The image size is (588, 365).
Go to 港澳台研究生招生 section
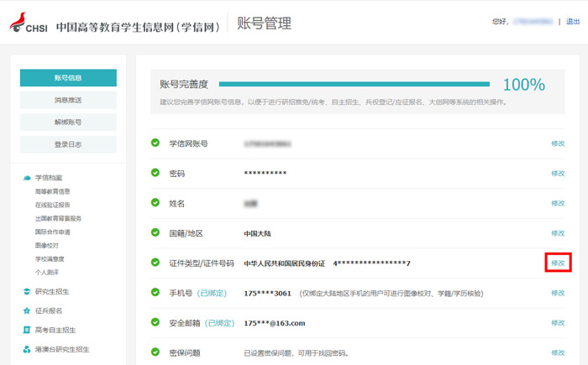click(62, 349)
